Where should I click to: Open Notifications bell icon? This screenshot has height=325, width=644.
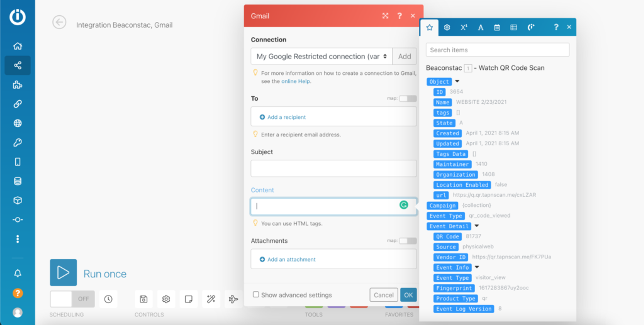[x=17, y=273]
